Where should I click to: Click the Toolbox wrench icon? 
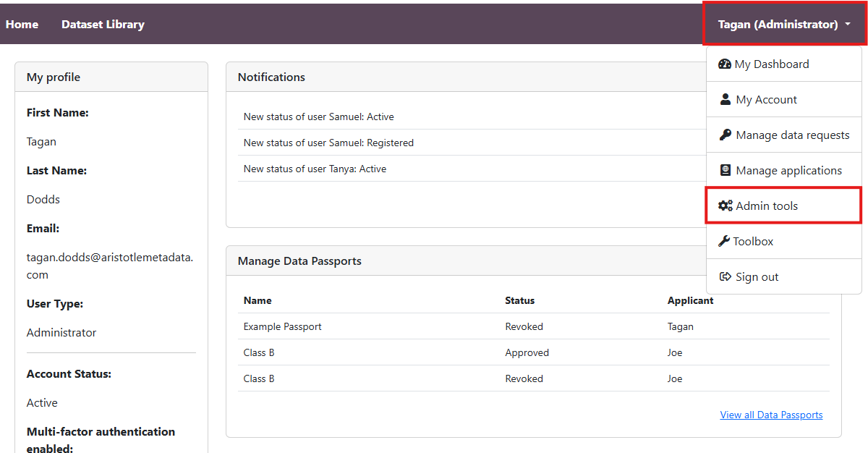(x=724, y=242)
